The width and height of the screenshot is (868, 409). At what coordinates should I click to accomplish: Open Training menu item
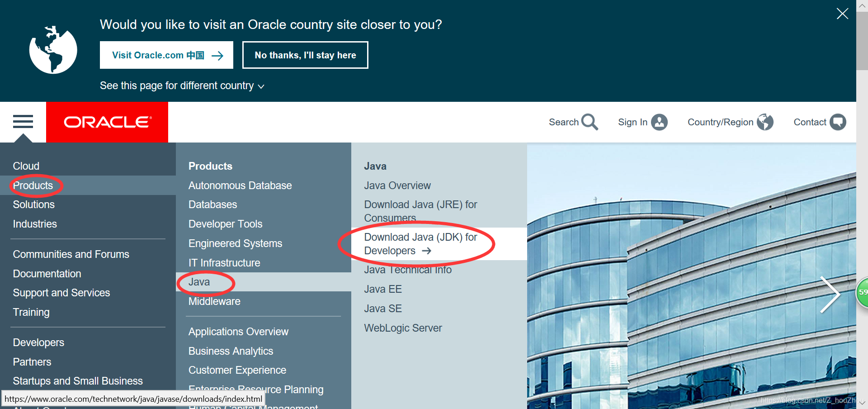tap(31, 312)
